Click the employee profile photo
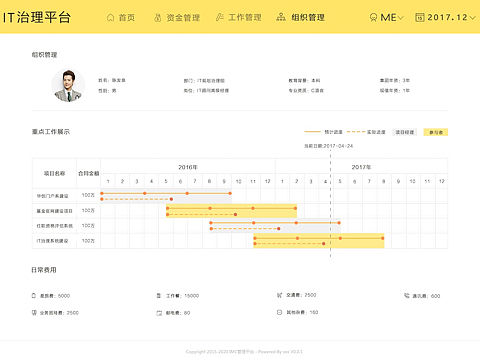 (68, 86)
